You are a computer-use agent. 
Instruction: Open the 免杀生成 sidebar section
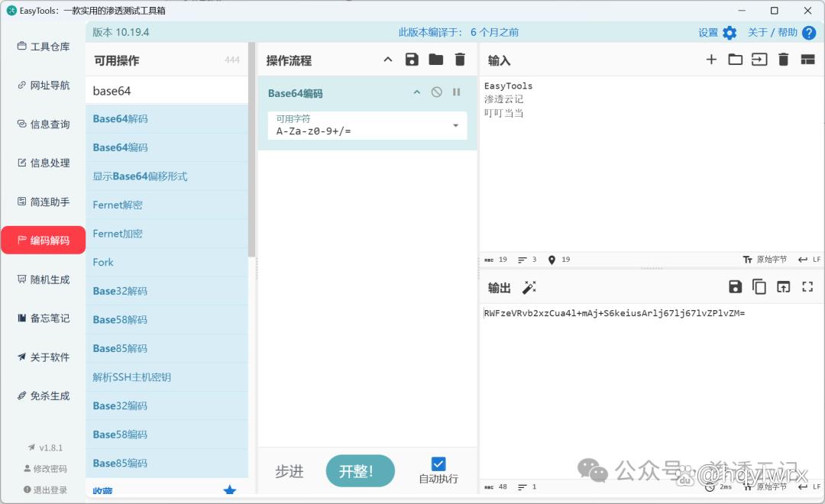click(43, 396)
